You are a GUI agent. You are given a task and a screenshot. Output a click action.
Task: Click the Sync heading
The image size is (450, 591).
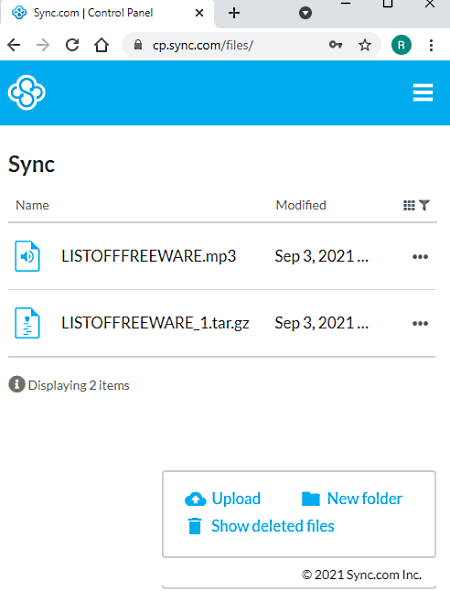coord(32,165)
